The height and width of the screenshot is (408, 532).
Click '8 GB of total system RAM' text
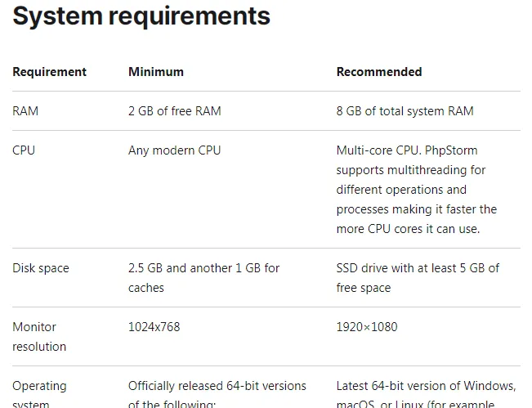(x=405, y=111)
